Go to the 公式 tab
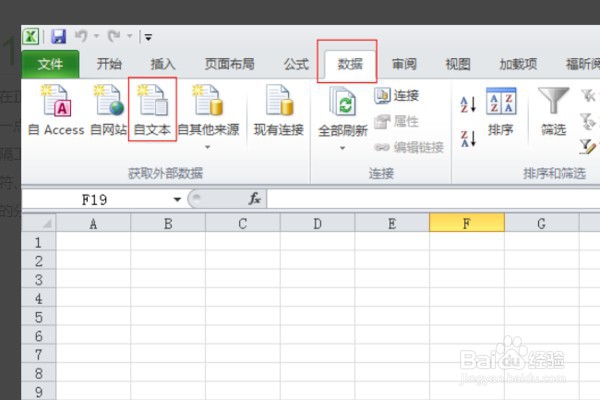This screenshot has width=600, height=400. (x=296, y=64)
